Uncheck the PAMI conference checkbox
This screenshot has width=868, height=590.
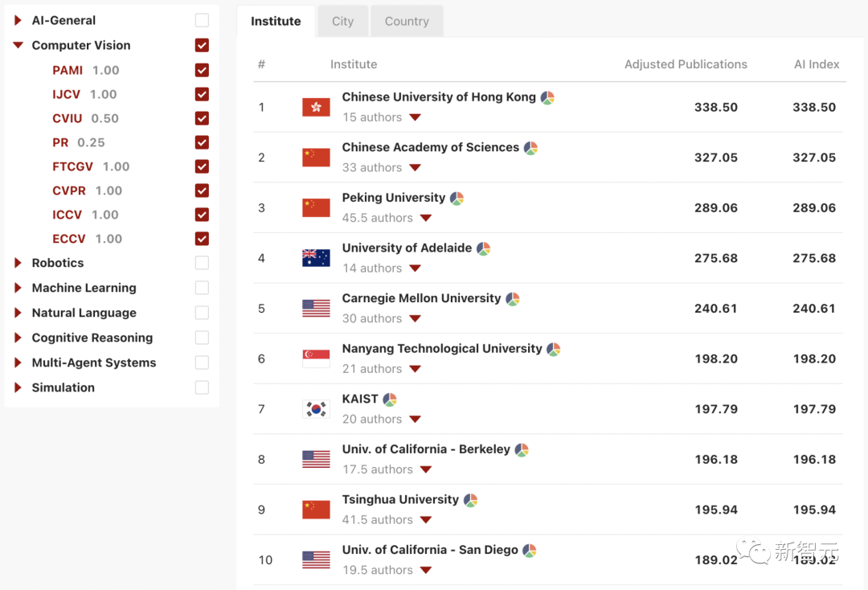(201, 70)
